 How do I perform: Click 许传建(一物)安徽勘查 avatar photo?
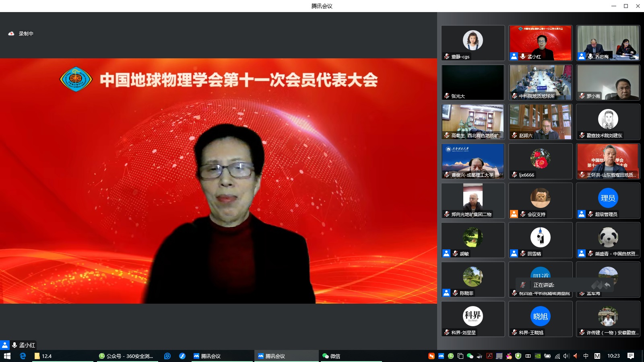coord(608,316)
